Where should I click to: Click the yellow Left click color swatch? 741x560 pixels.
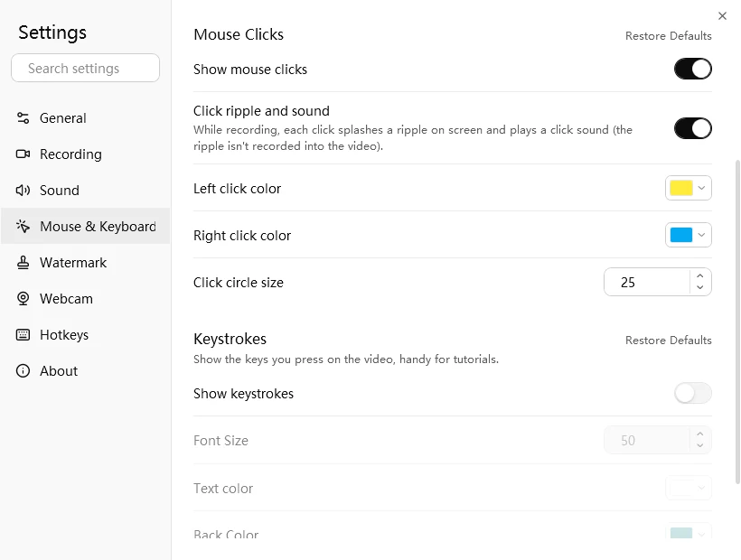[x=681, y=188]
